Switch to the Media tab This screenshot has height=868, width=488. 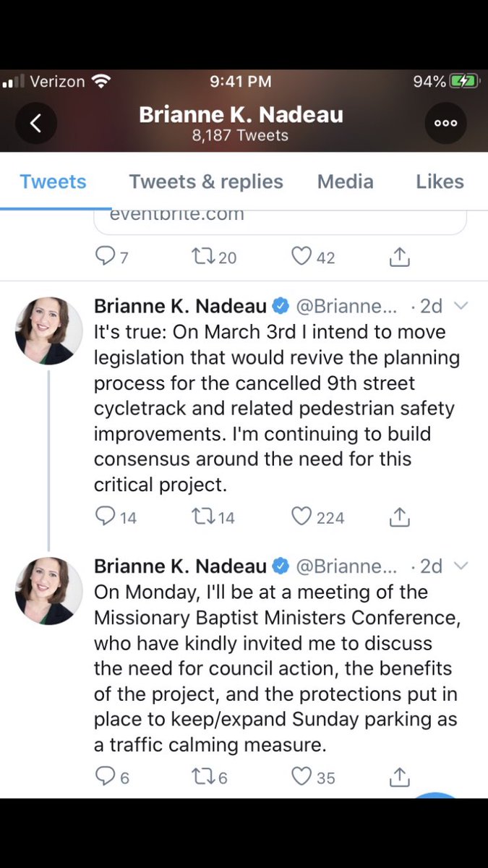coord(346,181)
